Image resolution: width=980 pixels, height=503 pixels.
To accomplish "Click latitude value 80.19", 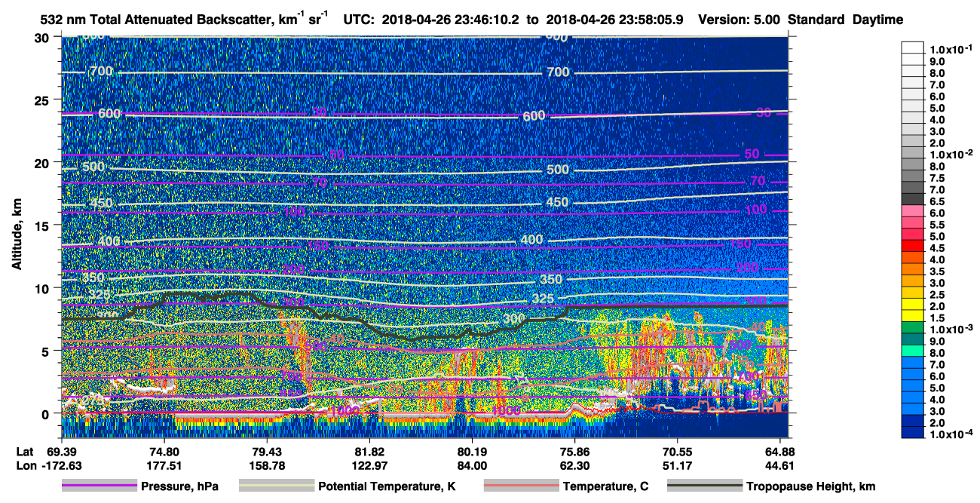I will tap(471, 451).
